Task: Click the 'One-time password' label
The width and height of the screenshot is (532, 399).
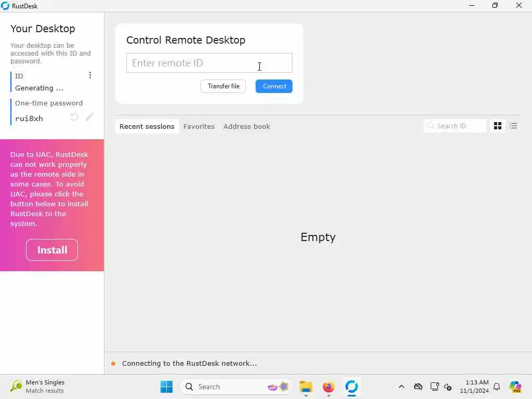Action: [49, 103]
